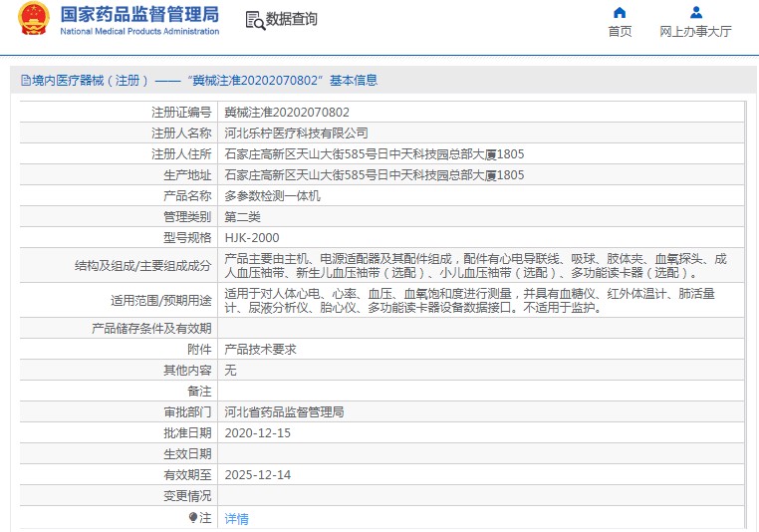Click the model value HJK-2000
The width and height of the screenshot is (759, 532).
tap(251, 237)
